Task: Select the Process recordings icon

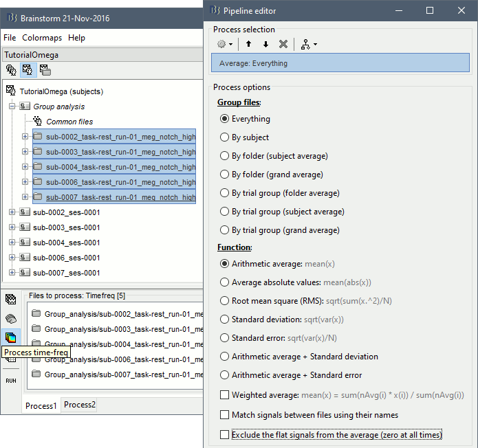Action: point(11,299)
